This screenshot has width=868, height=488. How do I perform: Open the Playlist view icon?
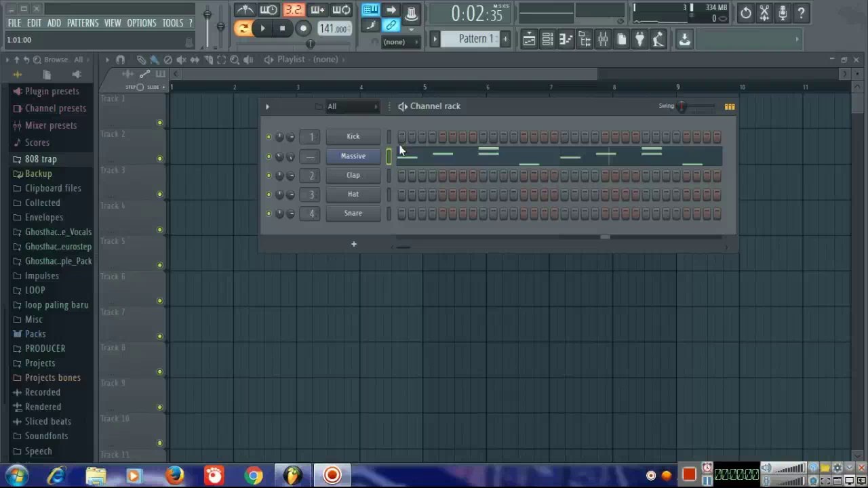529,39
